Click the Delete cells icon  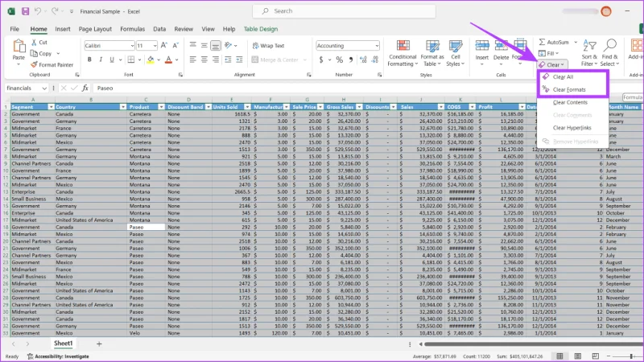[501, 46]
